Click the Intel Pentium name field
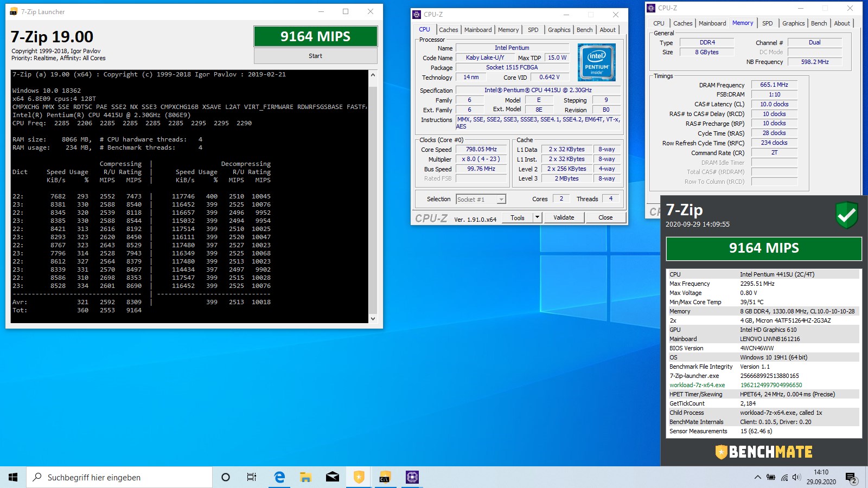 (x=512, y=48)
